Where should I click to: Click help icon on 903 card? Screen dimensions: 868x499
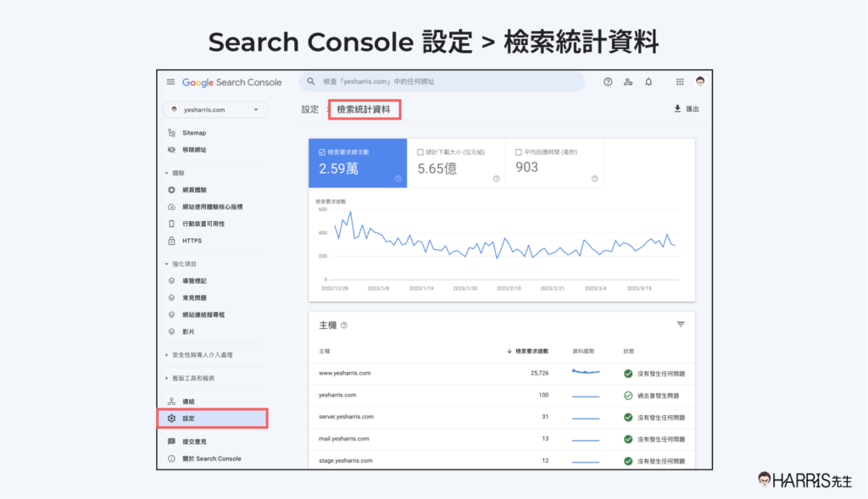(594, 179)
